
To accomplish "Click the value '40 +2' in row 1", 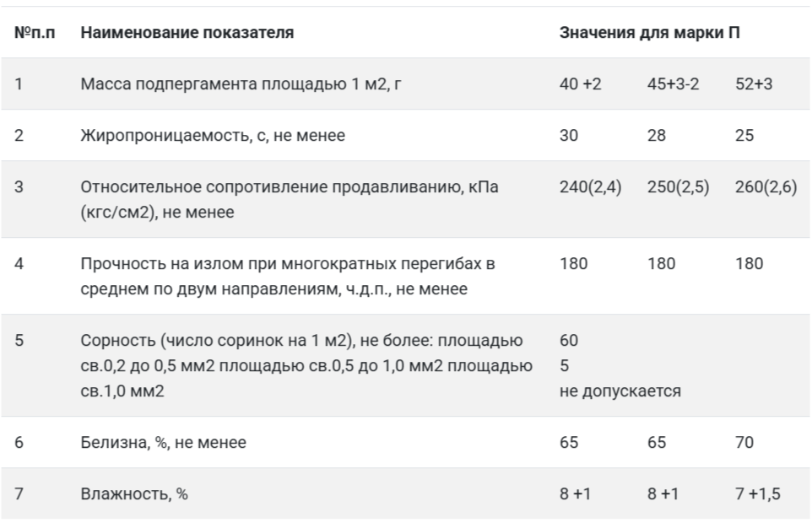I will (580, 84).
